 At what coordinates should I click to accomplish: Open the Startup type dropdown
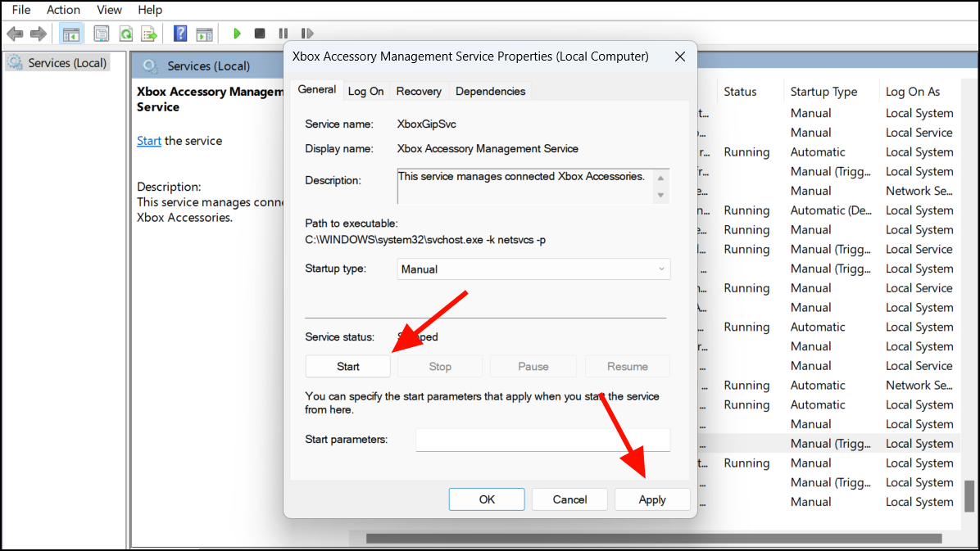(x=533, y=269)
